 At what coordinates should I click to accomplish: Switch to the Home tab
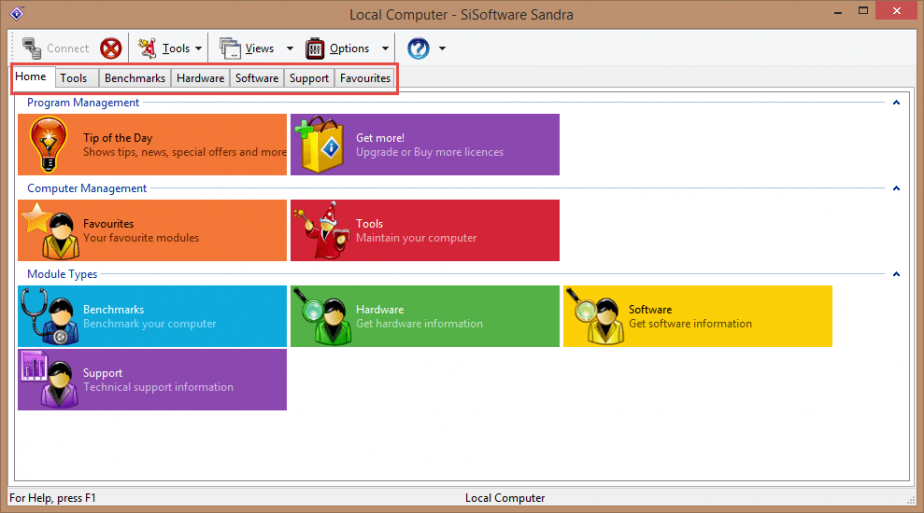[31, 77]
